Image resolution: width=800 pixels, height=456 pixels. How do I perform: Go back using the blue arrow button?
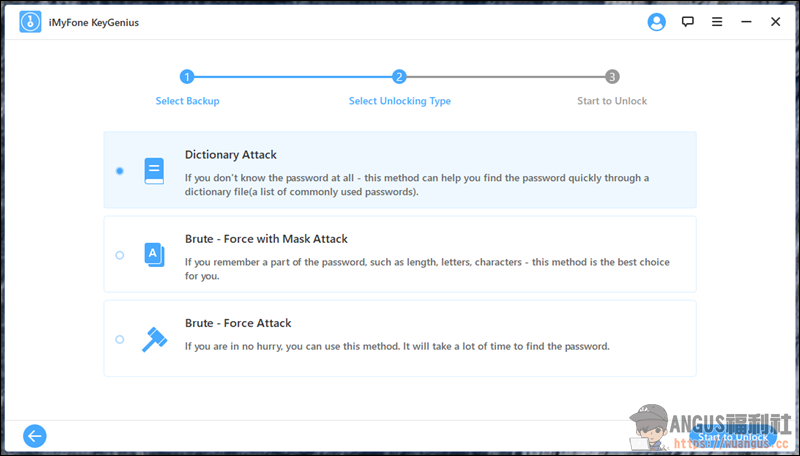tap(35, 435)
